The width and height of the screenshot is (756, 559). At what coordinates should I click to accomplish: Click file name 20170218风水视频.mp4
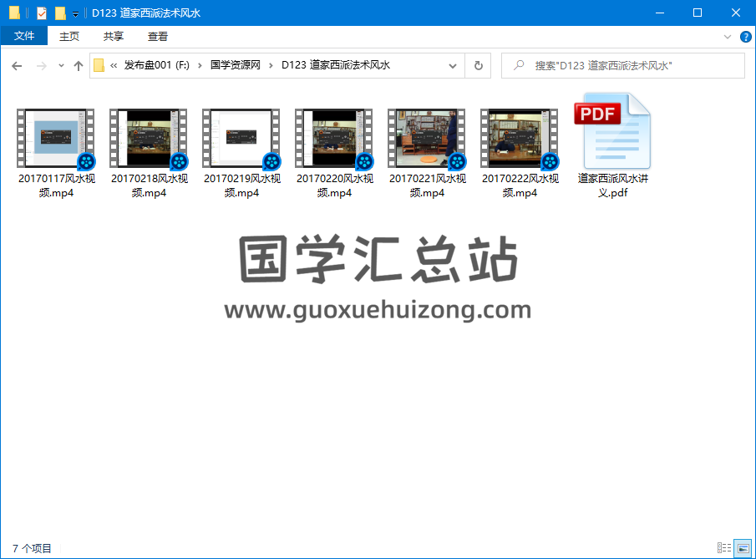149,185
